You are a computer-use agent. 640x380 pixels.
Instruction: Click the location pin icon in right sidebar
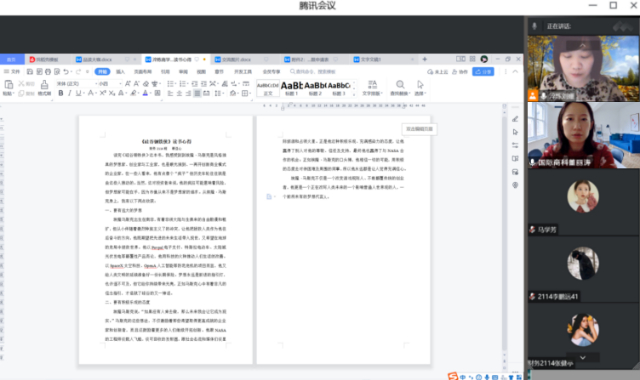pyautogui.click(x=515, y=185)
